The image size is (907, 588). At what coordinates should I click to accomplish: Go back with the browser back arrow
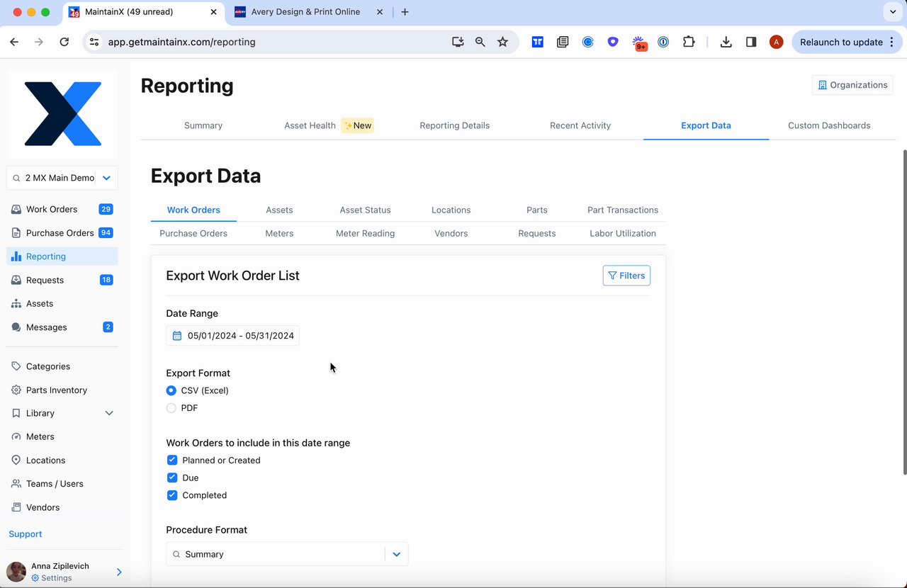14,42
